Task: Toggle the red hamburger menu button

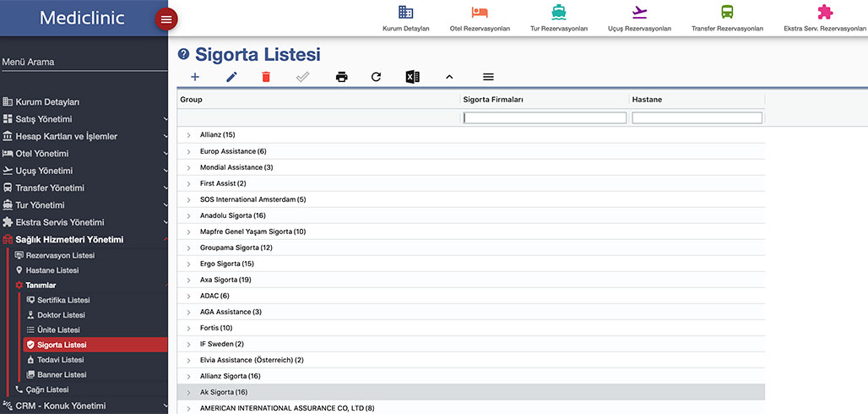Action: [x=166, y=19]
